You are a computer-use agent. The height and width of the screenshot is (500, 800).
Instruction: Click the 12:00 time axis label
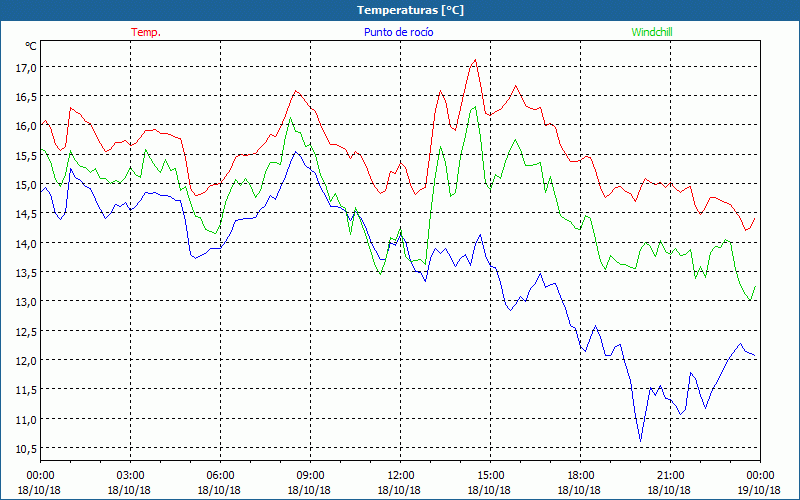pyautogui.click(x=401, y=476)
